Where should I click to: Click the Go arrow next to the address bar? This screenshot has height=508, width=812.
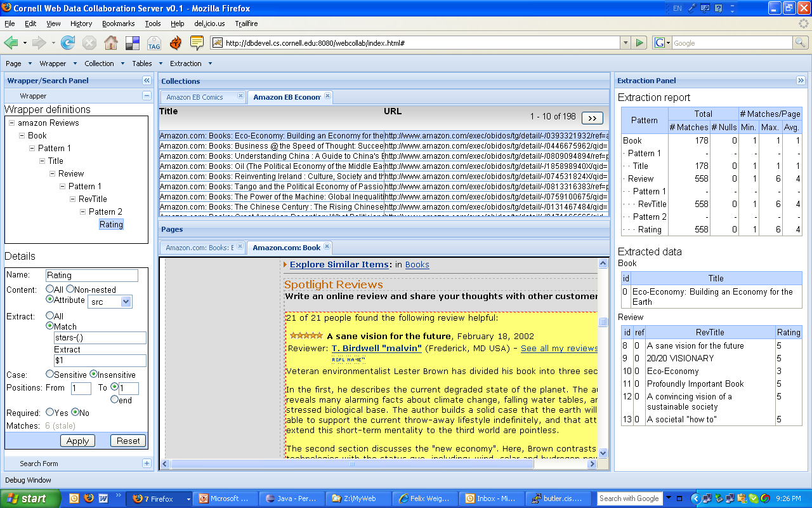coord(639,43)
